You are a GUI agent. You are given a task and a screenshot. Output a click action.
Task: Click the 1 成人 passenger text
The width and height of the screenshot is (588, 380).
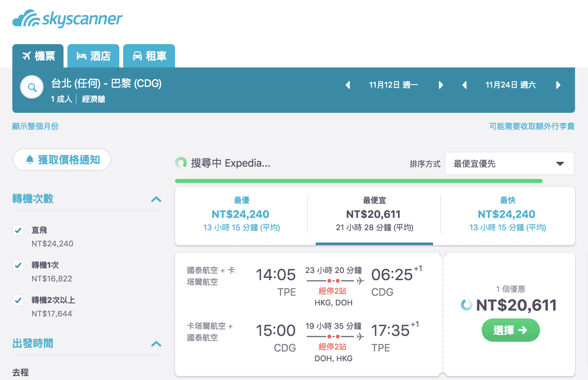[x=62, y=99]
